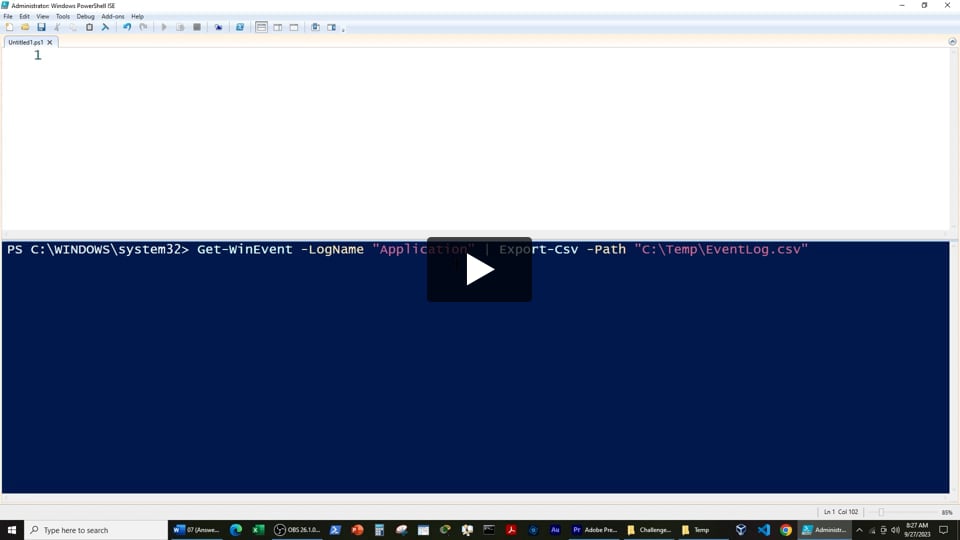Screen dimensions: 960x540
Task: Expand the toolbar overflow options arrow
Action: (344, 29)
